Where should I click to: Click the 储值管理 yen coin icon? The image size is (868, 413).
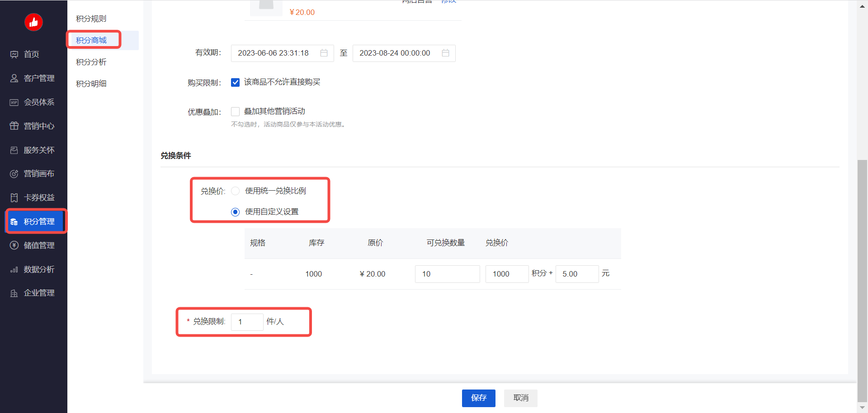(14, 245)
